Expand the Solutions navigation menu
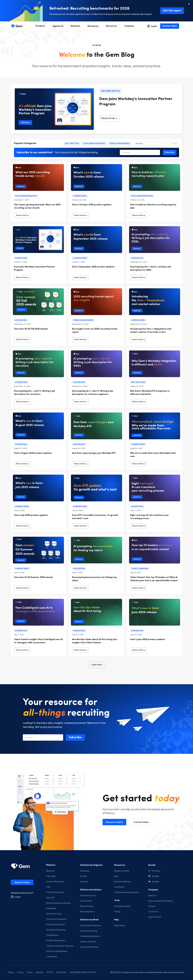 (x=75, y=26)
